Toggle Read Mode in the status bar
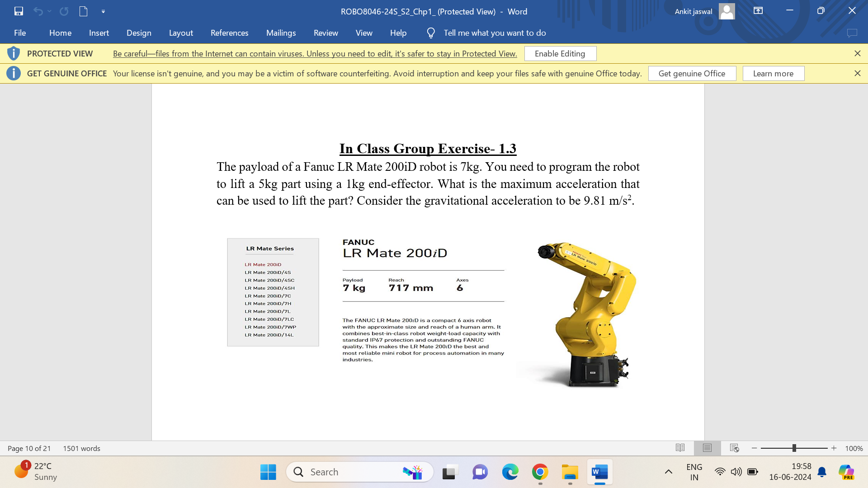 [x=680, y=448]
